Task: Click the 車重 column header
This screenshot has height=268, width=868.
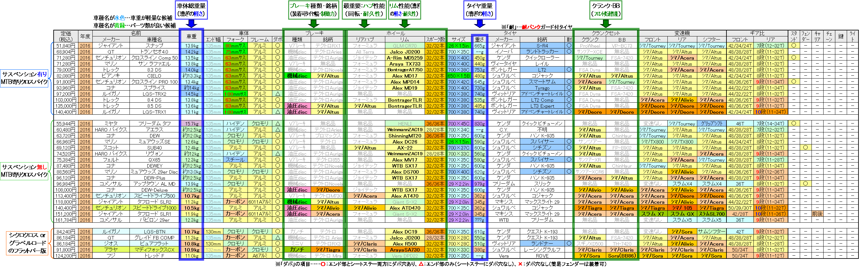Action: click(x=191, y=36)
